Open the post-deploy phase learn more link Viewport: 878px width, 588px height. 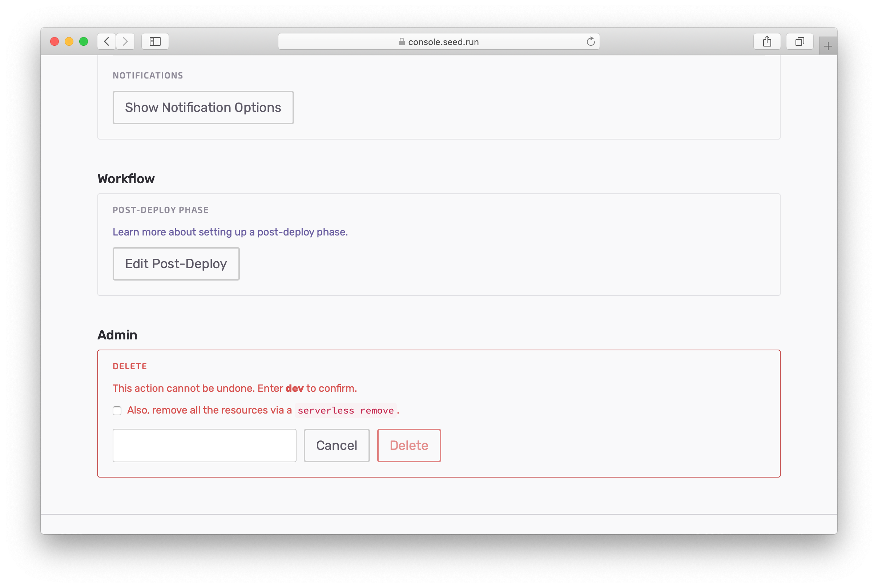coord(230,232)
